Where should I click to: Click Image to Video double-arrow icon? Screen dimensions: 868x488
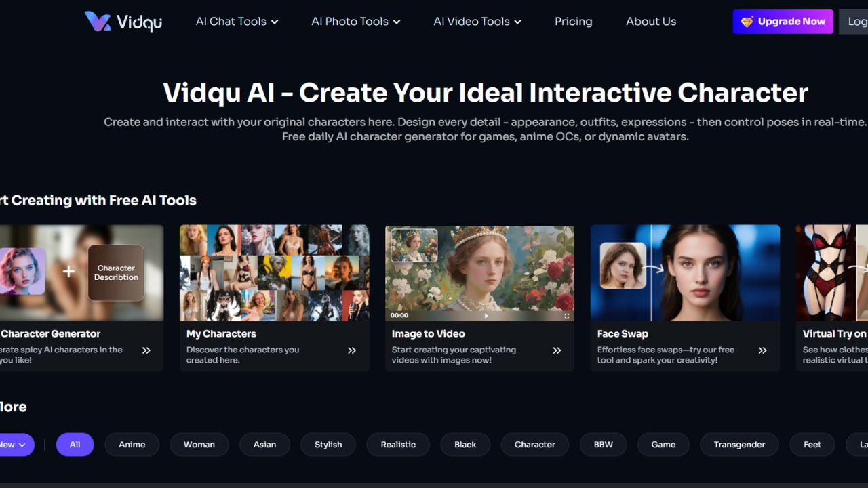click(x=557, y=350)
